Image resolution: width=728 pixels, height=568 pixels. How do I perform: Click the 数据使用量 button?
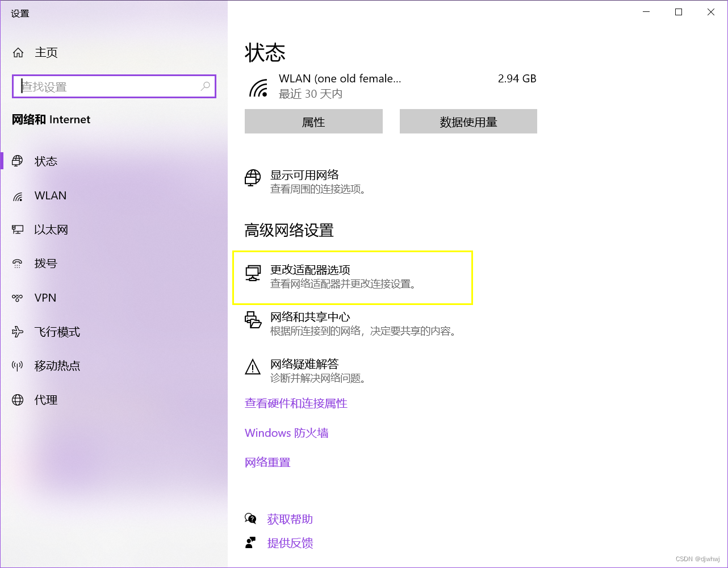[x=468, y=121]
